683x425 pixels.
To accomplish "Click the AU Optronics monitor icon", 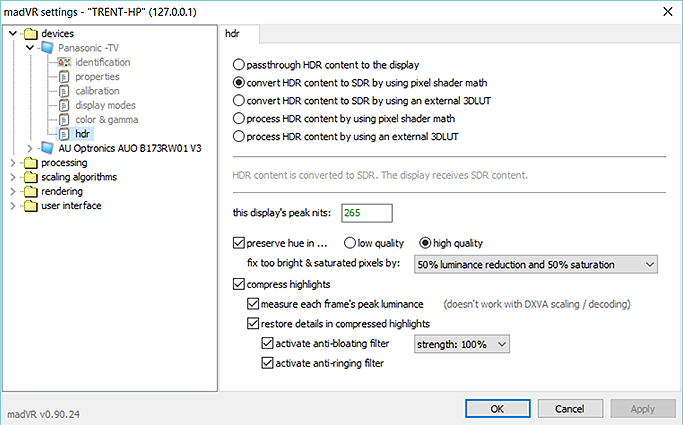I will point(47,148).
